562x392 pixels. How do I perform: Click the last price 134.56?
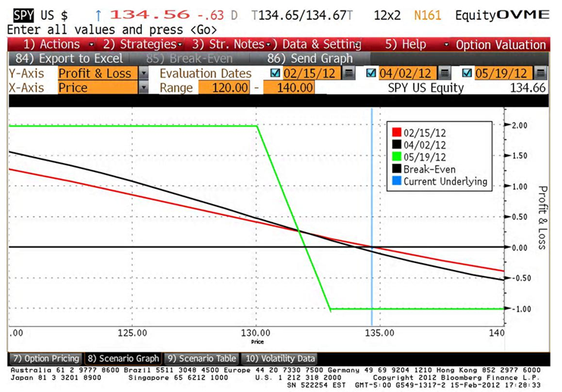point(150,14)
